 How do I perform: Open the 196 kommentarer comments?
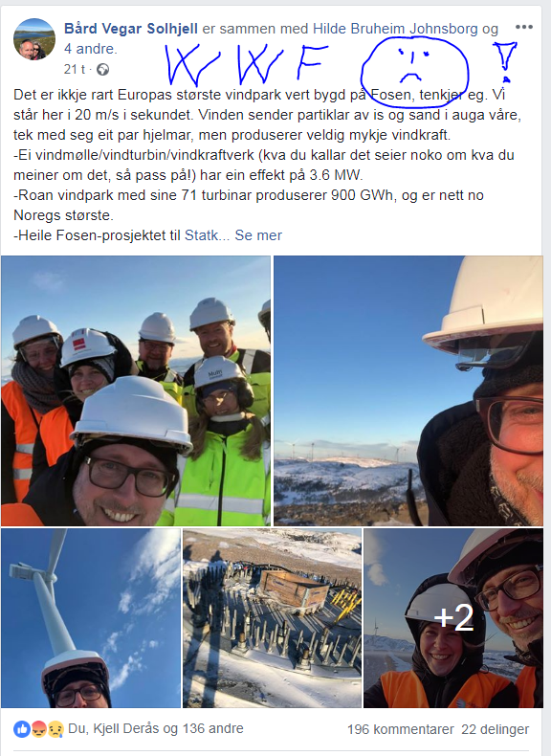401,729
